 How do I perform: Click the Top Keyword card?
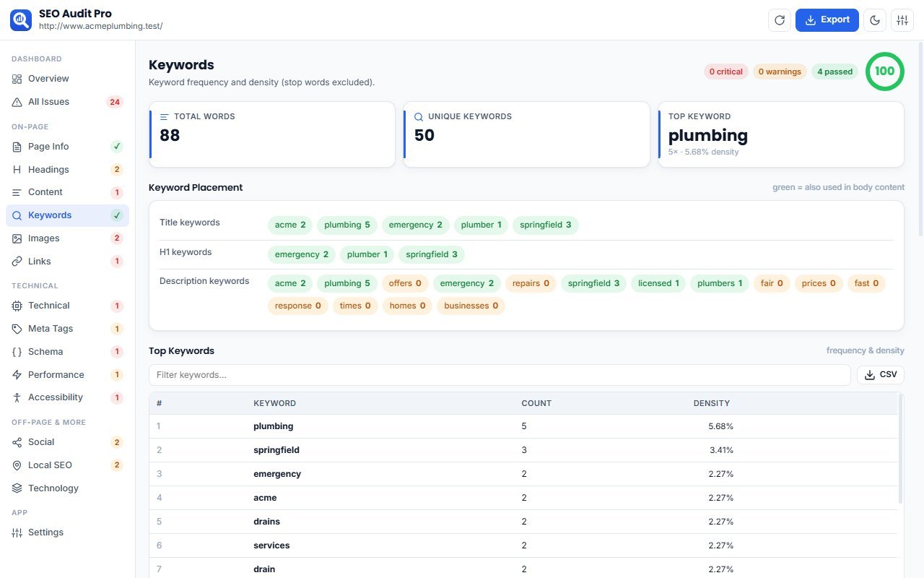(x=781, y=134)
